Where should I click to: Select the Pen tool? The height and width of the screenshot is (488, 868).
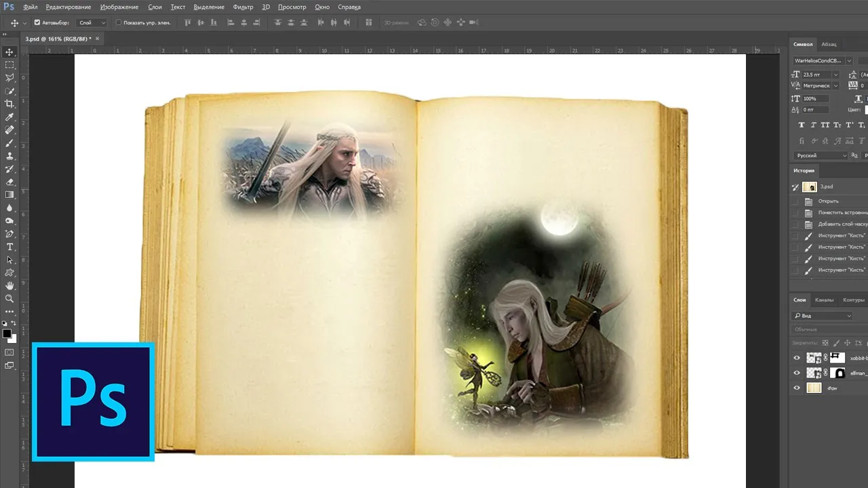[9, 234]
